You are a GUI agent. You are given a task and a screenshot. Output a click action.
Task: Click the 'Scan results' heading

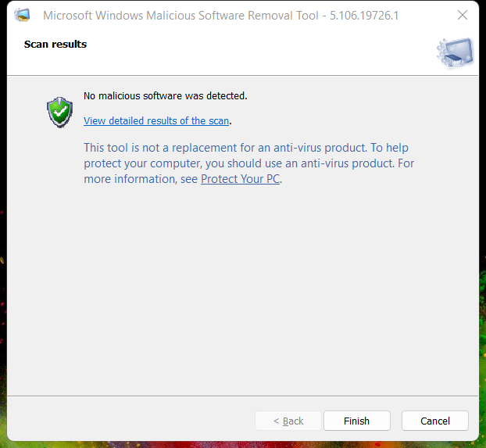(55, 45)
